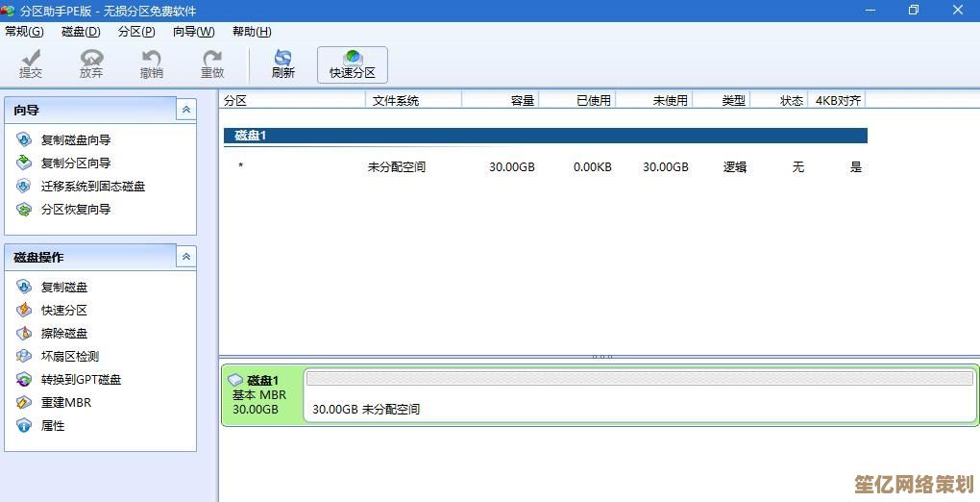Open the 常规(G) menu
Screen dimensions: 980x502
click(24, 32)
